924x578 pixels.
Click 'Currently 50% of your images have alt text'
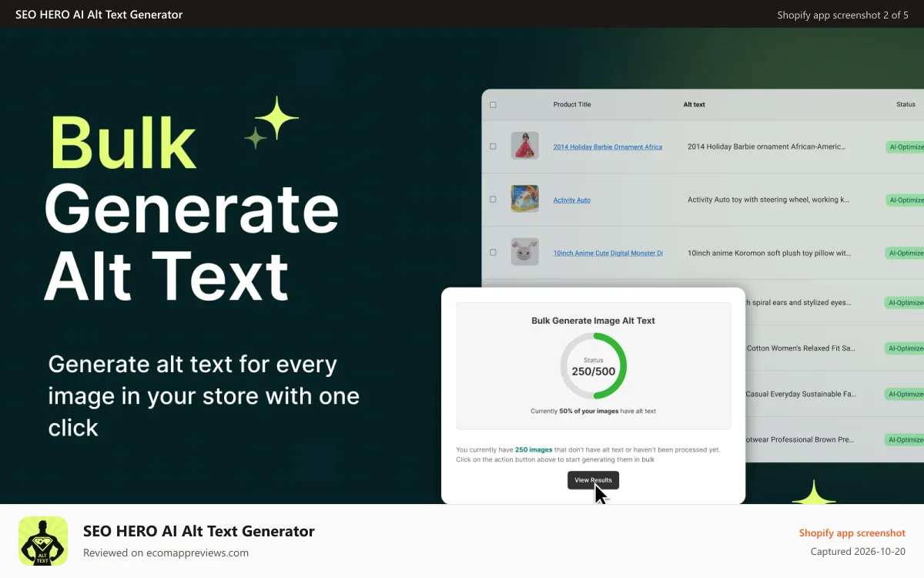coord(593,412)
